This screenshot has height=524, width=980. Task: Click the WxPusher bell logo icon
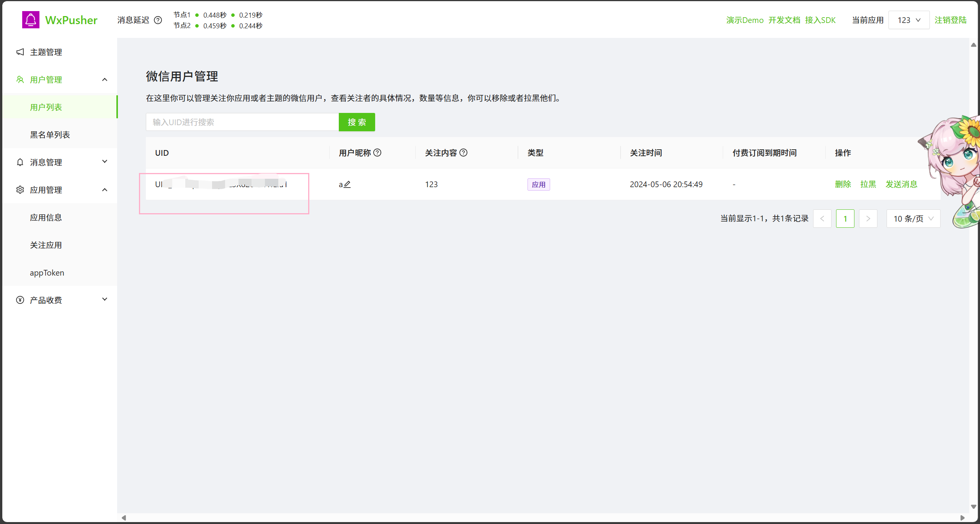[31, 20]
